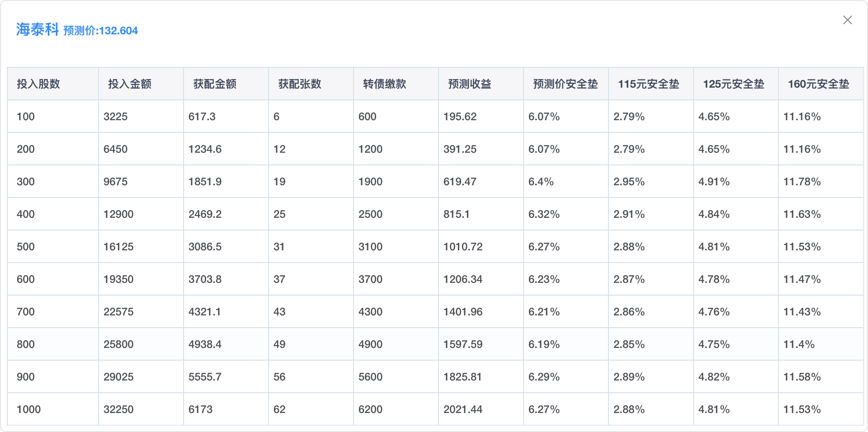Select the 转债缴款 column header
The width and height of the screenshot is (868, 432).
coord(385,84)
